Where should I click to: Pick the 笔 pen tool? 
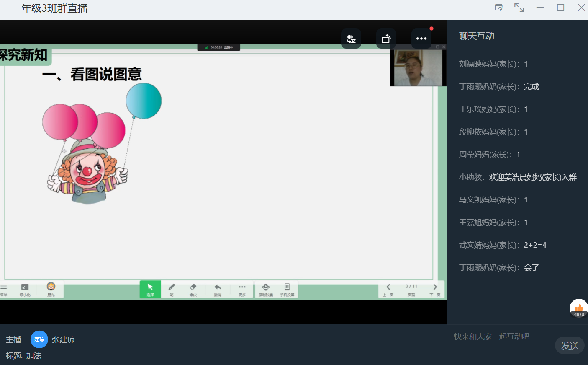[x=172, y=289]
